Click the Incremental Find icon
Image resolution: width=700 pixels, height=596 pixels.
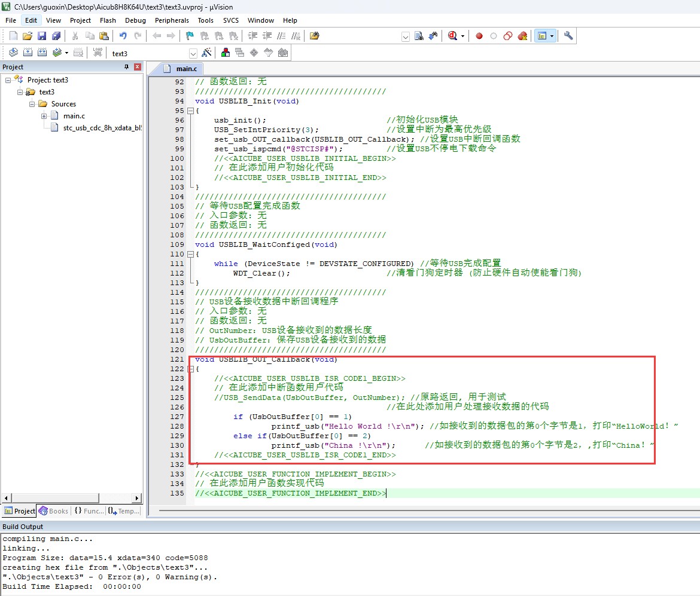point(433,36)
